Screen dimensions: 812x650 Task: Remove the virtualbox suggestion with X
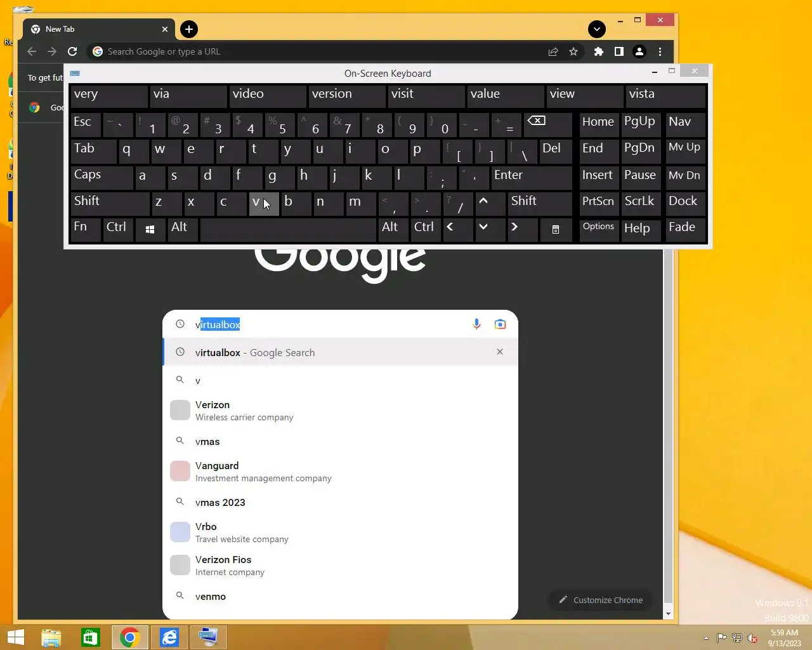tap(500, 352)
